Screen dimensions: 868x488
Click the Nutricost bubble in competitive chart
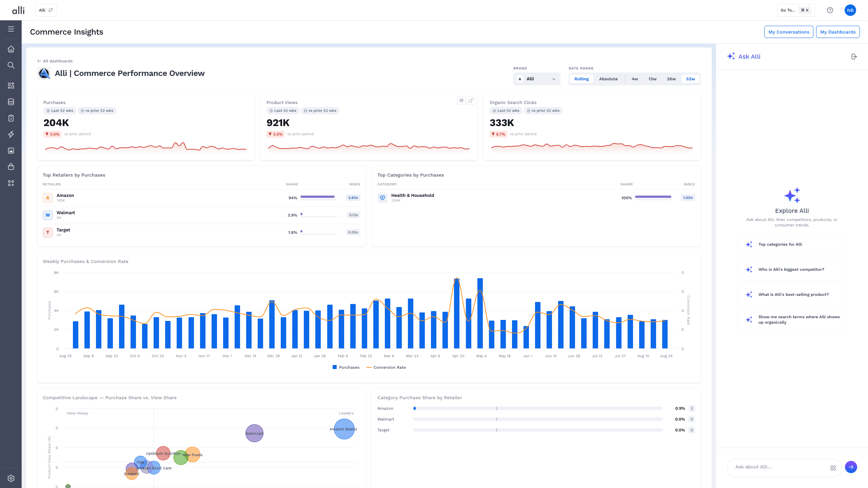point(254,433)
